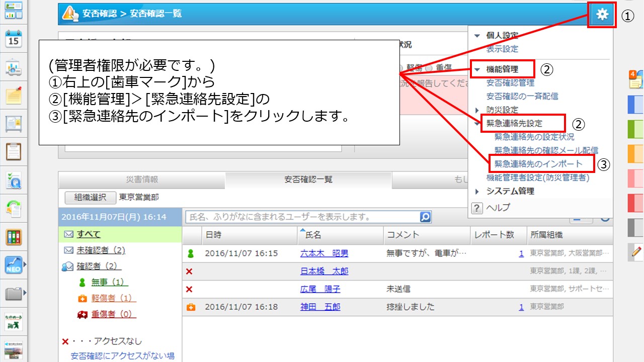Expand the システム管理 section
The height and width of the screenshot is (362, 644).
[477, 191]
